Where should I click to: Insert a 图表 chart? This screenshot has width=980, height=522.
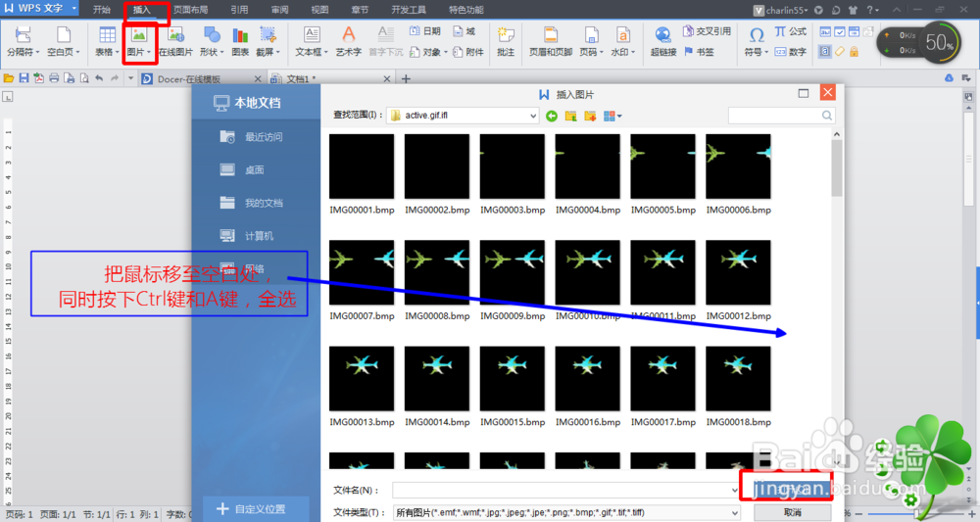(240, 41)
